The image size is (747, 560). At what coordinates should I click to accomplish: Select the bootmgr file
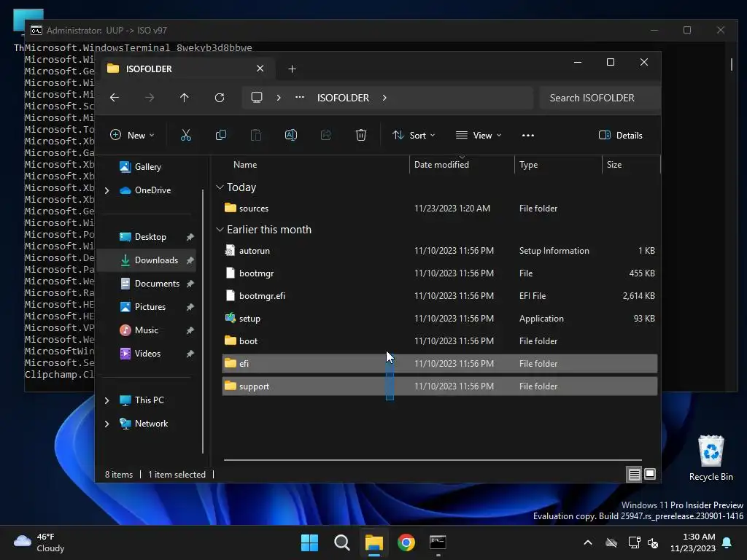[439, 273]
